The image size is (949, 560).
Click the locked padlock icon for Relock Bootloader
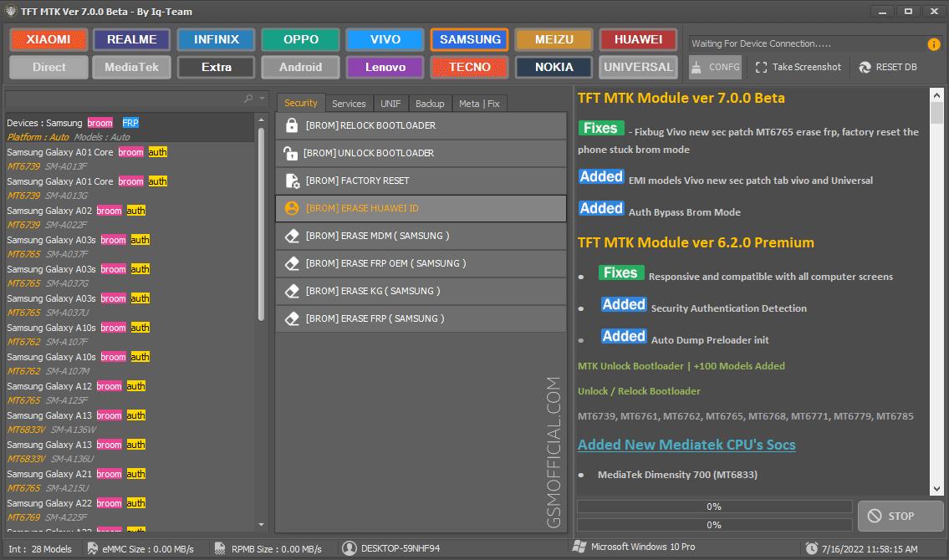(x=291, y=125)
